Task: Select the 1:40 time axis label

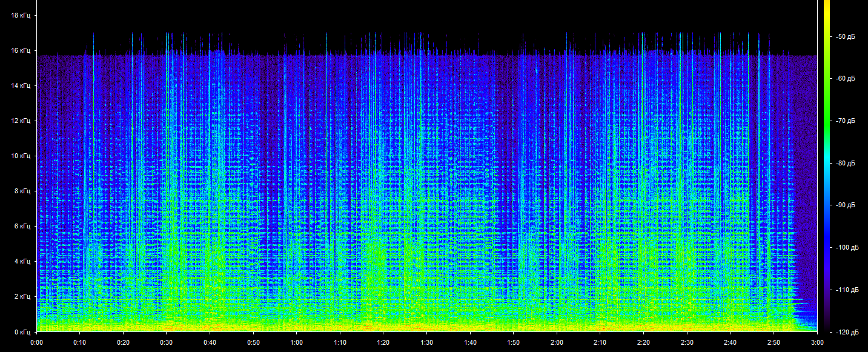Action: coord(471,343)
